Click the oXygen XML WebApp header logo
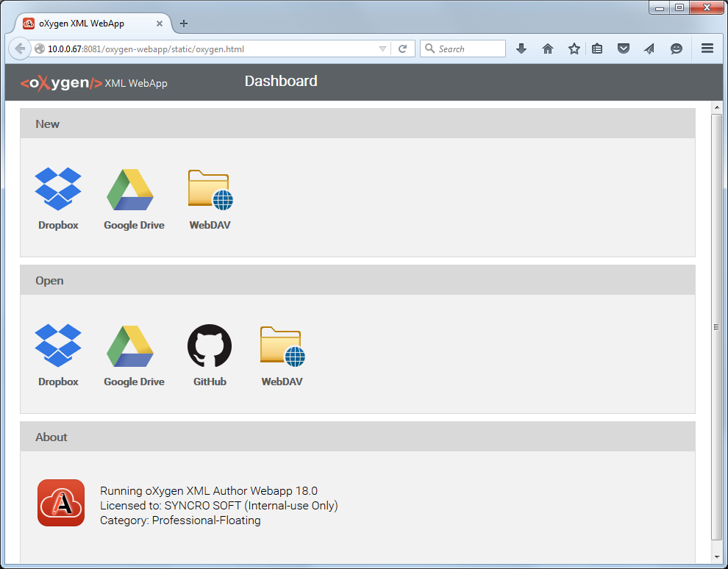Image resolution: width=728 pixels, height=569 pixels. pyautogui.click(x=94, y=83)
